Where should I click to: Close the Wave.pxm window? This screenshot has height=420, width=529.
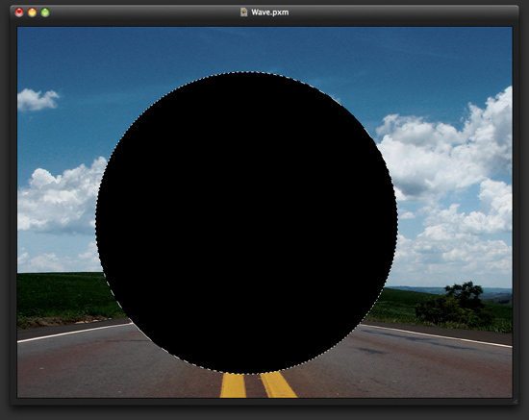click(19, 12)
